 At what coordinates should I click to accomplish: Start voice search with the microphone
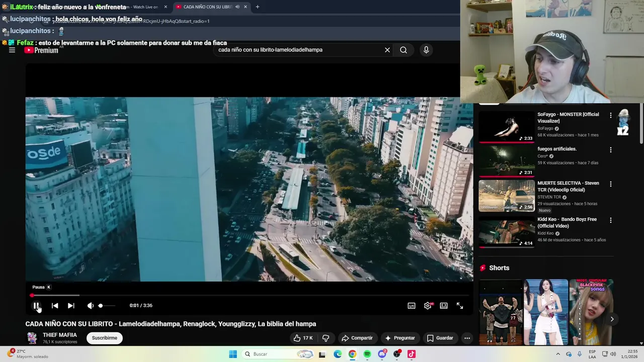(x=426, y=50)
